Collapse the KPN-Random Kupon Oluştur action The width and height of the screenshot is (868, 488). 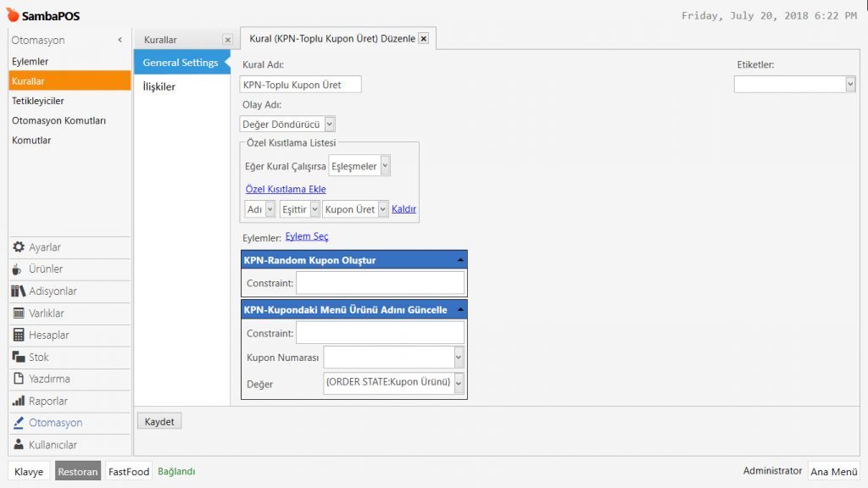(459, 260)
